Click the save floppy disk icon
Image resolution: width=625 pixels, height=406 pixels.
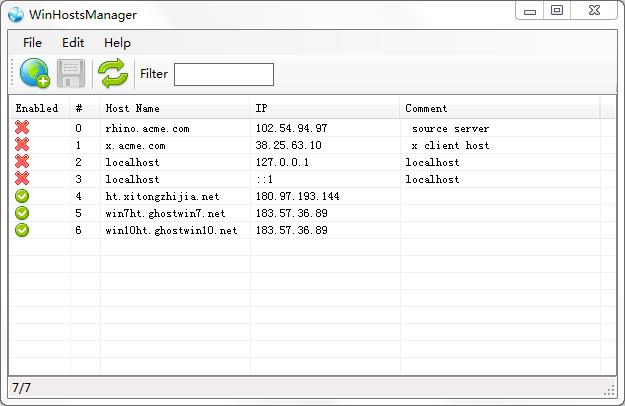click(70, 73)
